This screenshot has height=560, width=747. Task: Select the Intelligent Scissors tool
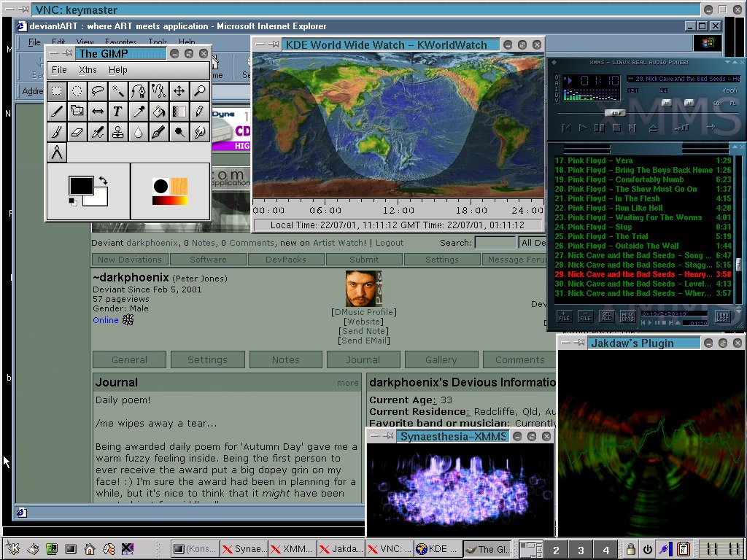(159, 90)
